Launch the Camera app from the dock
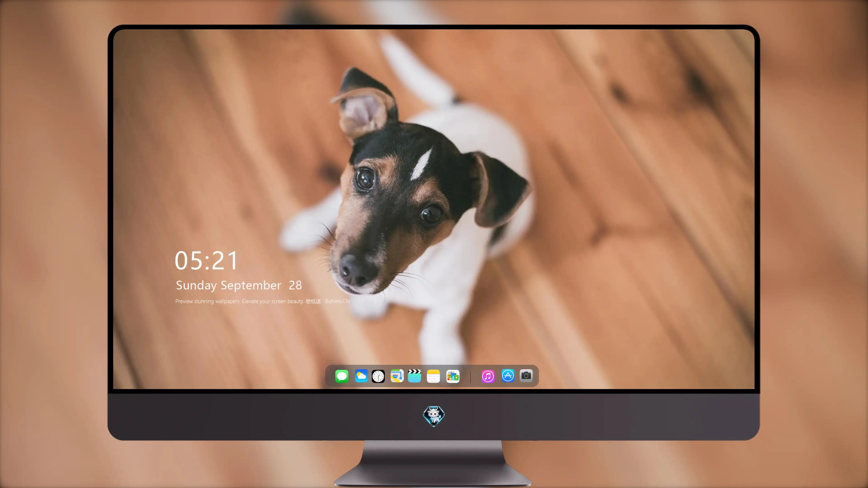The image size is (868, 488). [x=526, y=375]
